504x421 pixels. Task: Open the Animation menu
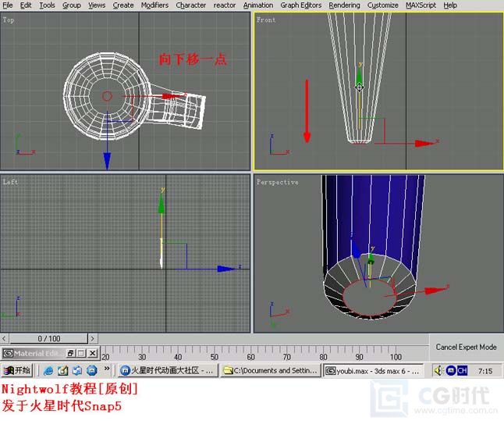[x=258, y=5]
